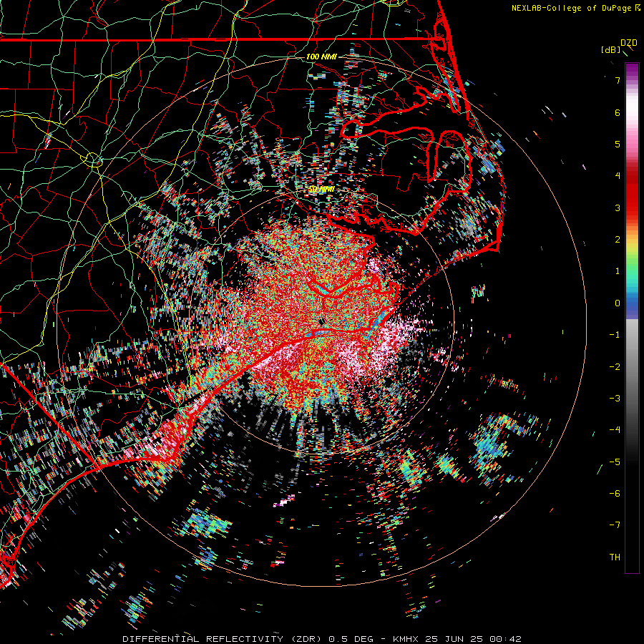The height and width of the screenshot is (644, 644).
Task: Click the positive "3" scale value
Action: click(618, 208)
